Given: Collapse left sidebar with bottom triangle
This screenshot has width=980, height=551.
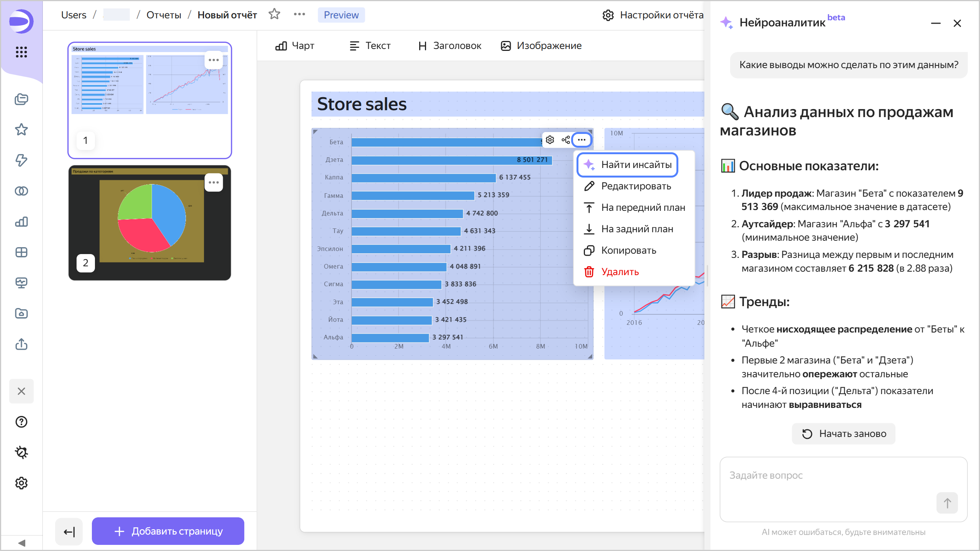Looking at the screenshot, I should pos(21,543).
